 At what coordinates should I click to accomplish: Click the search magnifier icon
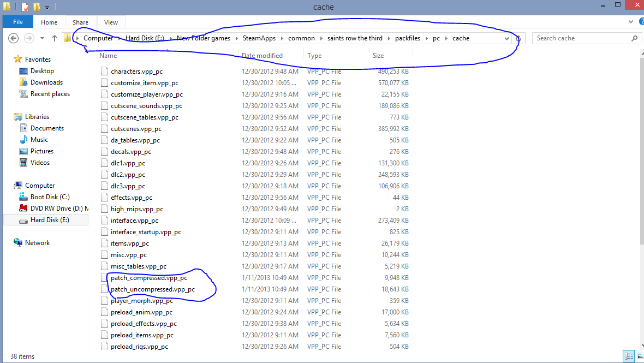tap(635, 38)
